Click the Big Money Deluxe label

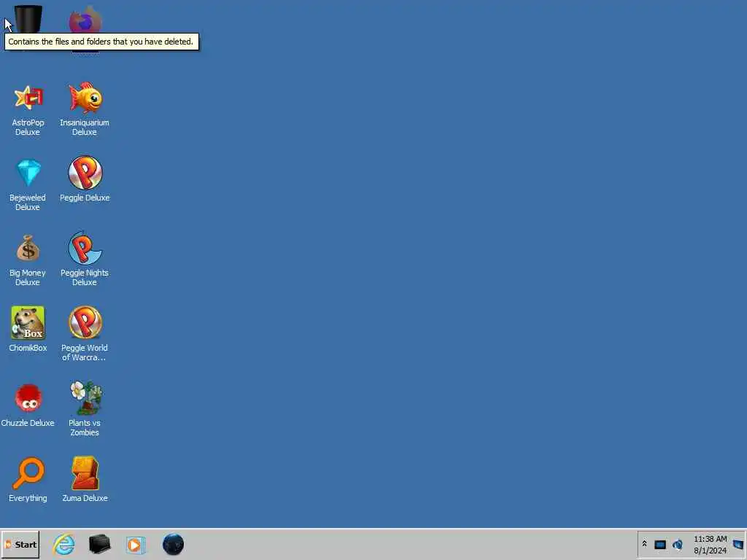(28, 278)
